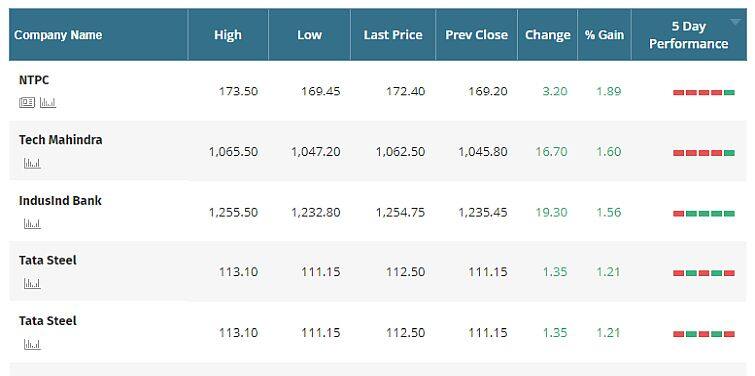Sort table by High column header
This screenshot has width=755, height=376.
coord(228,35)
